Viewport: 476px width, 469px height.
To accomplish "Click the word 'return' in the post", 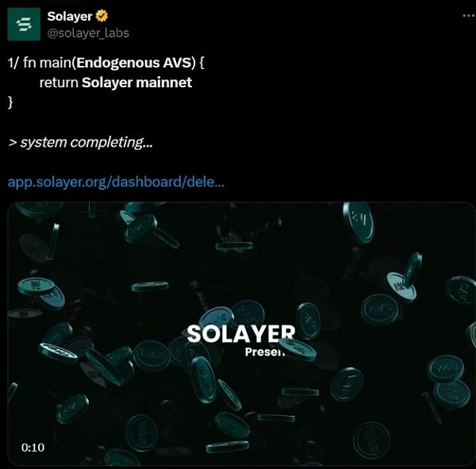I will pos(59,83).
